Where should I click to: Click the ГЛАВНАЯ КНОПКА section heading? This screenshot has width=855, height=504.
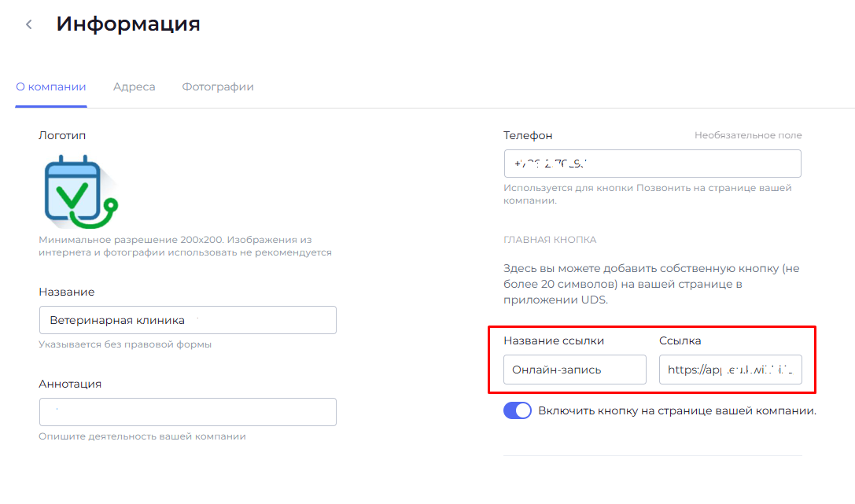coord(550,239)
